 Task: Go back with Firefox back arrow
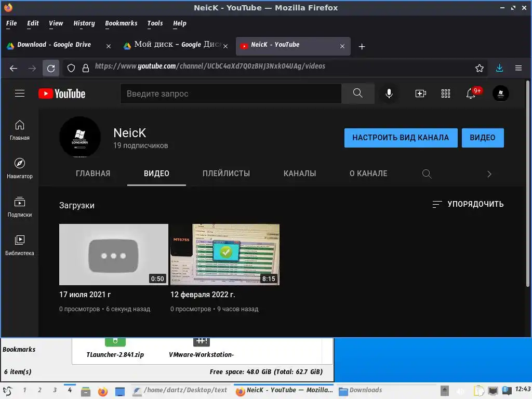[x=14, y=68]
